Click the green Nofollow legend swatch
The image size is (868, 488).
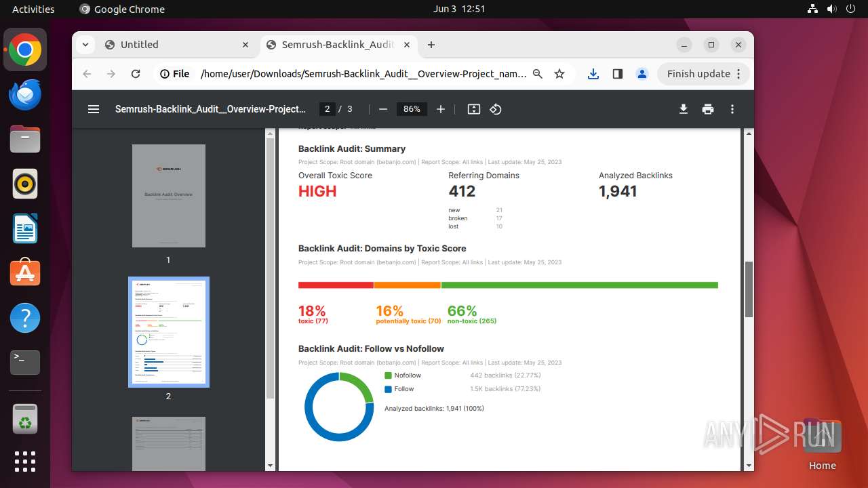[388, 375]
